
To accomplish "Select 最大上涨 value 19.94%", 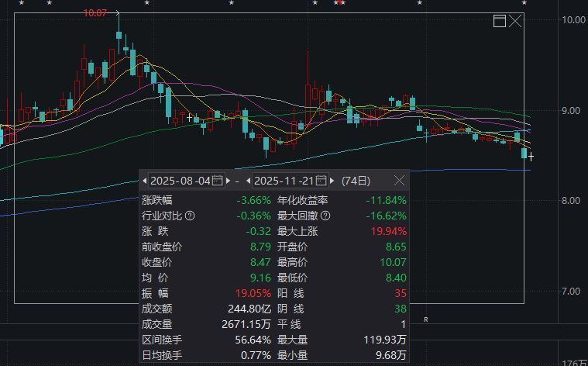I will 389,231.
